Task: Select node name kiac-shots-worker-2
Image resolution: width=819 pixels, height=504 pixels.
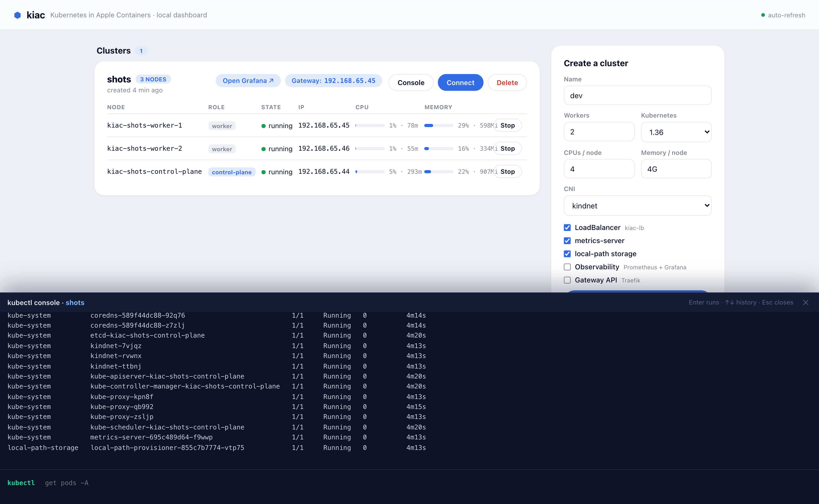Action: (x=145, y=148)
